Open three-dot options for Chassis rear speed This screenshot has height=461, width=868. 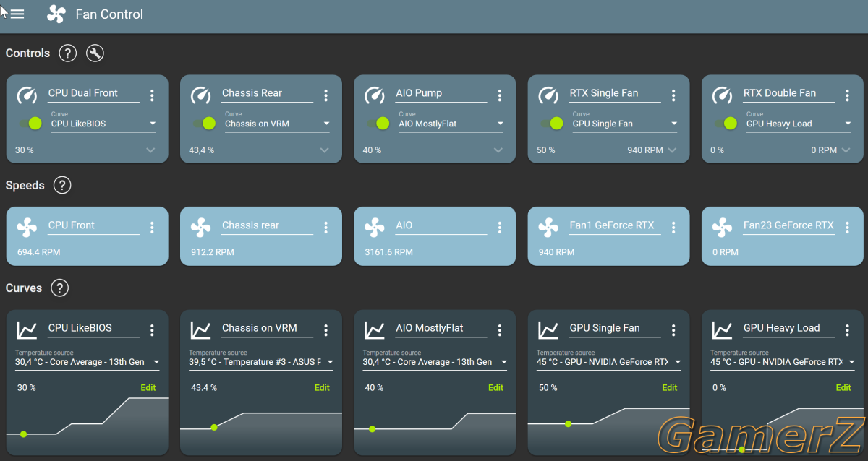pyautogui.click(x=326, y=228)
